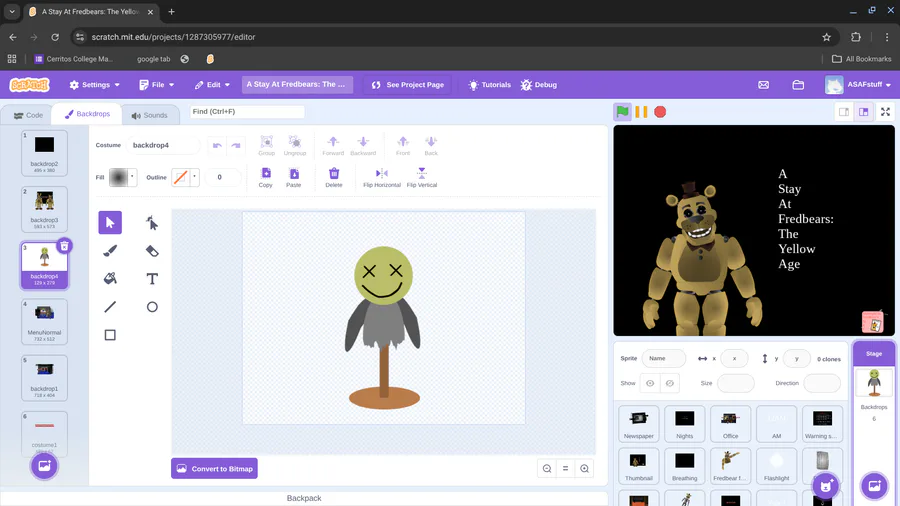Open the Settings dropdown menu
The width and height of the screenshot is (900, 506).
95,85
